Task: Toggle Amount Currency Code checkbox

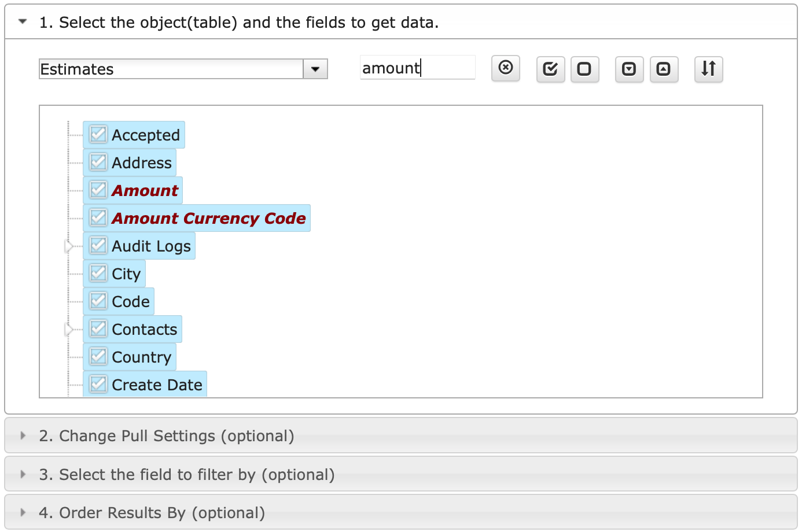Action: (x=98, y=217)
